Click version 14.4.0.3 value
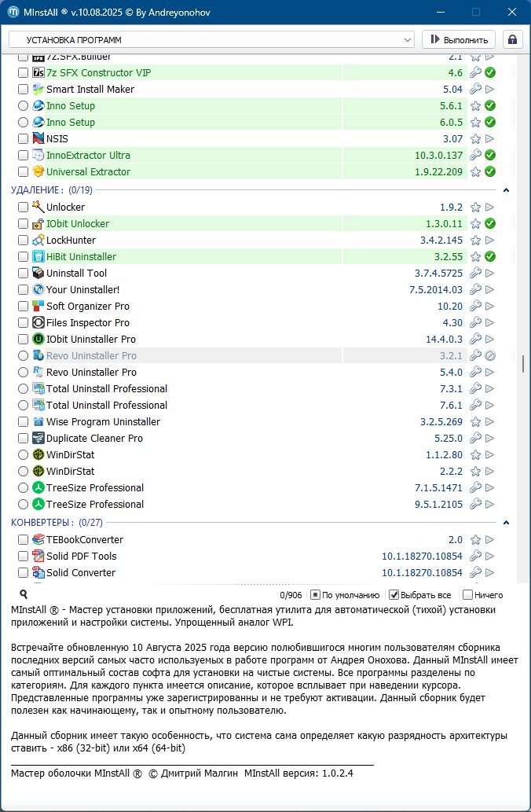This screenshot has height=812, width=531. [444, 340]
